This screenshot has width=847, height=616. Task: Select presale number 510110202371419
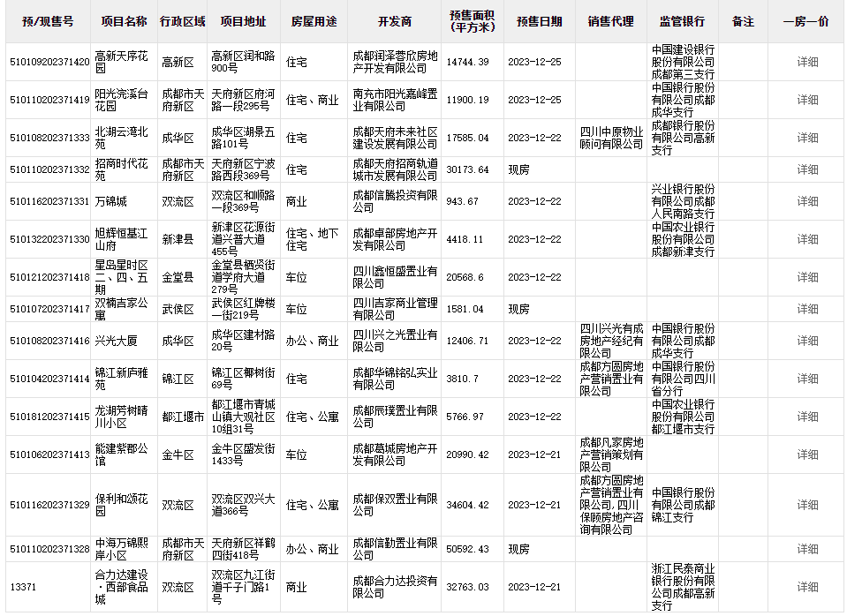pos(49,100)
